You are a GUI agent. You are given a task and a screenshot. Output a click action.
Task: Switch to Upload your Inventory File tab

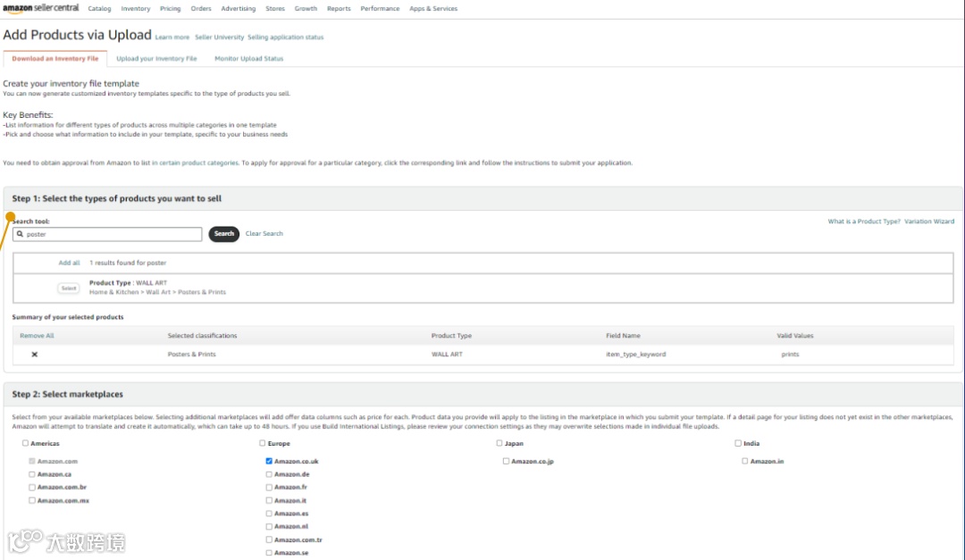point(156,58)
